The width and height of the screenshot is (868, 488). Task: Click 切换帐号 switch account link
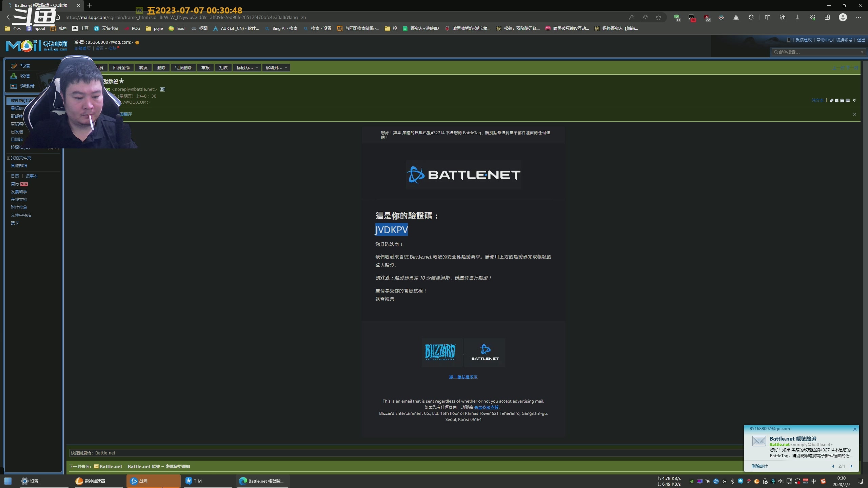click(844, 40)
